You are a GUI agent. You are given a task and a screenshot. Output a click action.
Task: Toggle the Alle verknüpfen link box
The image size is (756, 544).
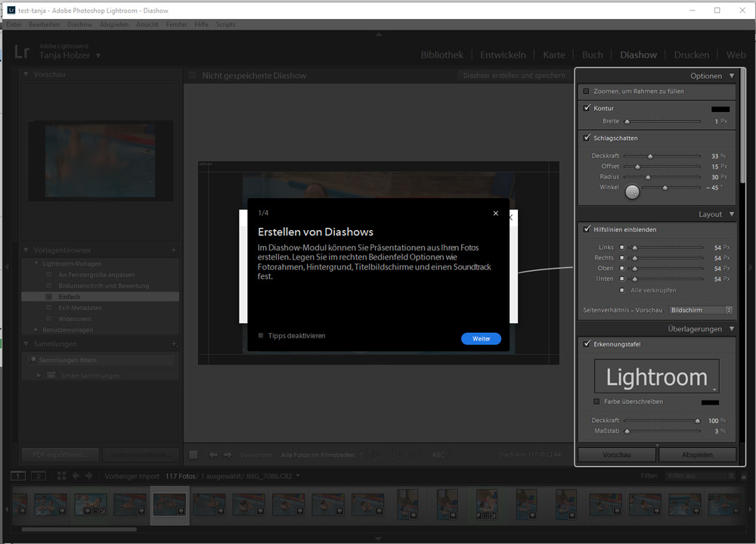[x=622, y=290]
